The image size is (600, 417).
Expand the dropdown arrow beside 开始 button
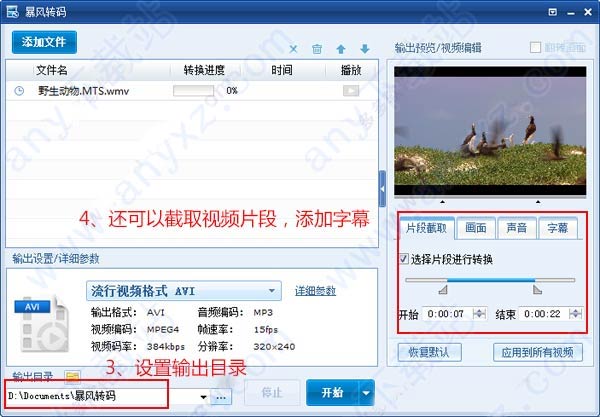366,393
